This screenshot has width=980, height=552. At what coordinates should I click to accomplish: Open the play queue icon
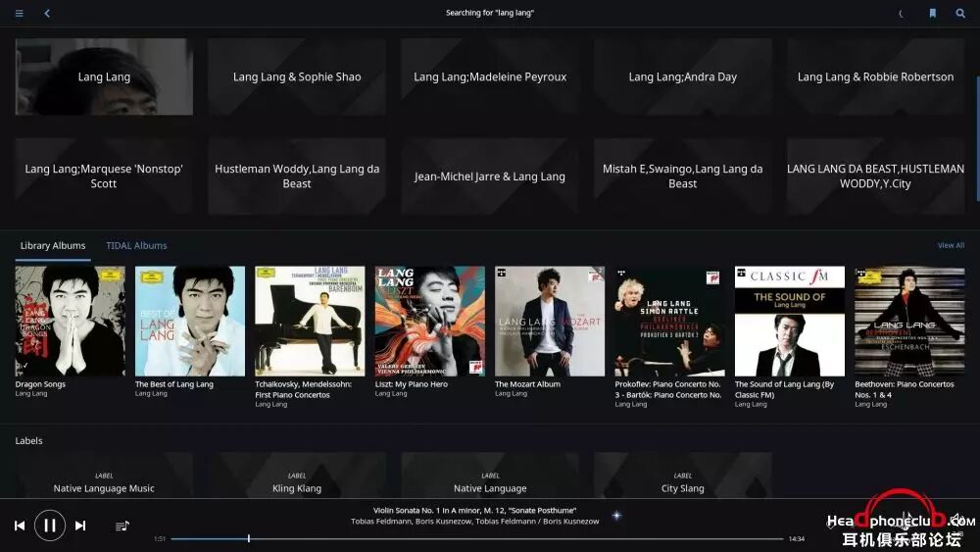122,526
